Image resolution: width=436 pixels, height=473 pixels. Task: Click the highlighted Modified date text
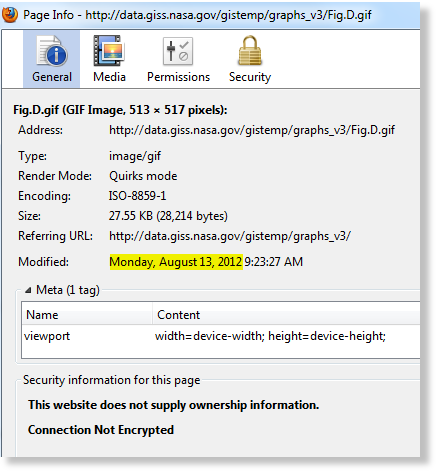(x=176, y=262)
